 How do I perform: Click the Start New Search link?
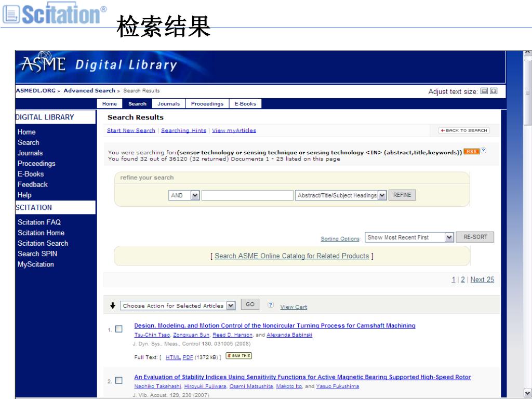[131, 130]
